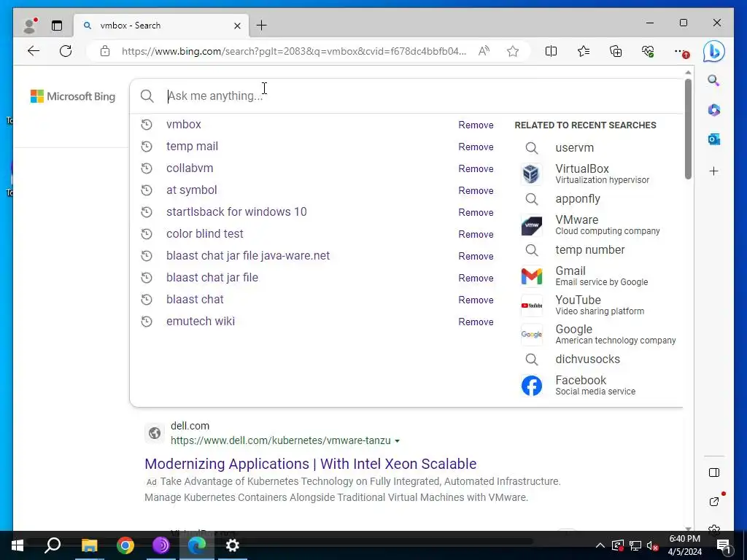Open Settings and more menu
This screenshot has height=560, width=747.
coord(681,51)
